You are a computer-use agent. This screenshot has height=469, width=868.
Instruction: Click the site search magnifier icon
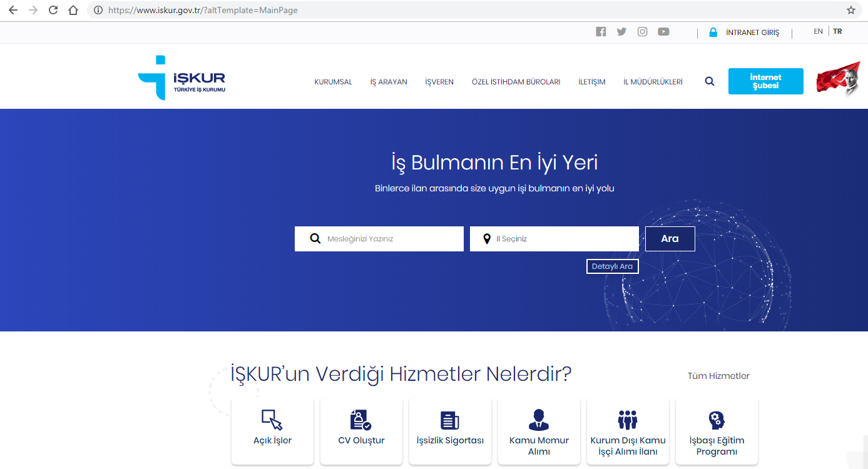(x=709, y=81)
